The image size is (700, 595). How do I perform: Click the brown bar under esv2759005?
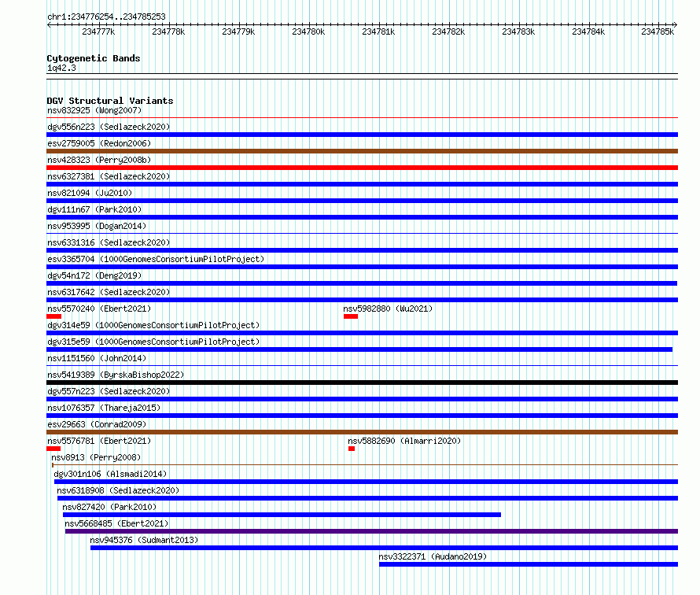click(x=362, y=151)
